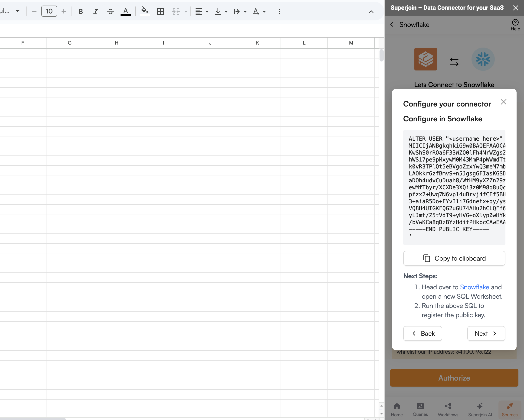
Task: Choose the fill color swatch
Action: [x=145, y=11]
